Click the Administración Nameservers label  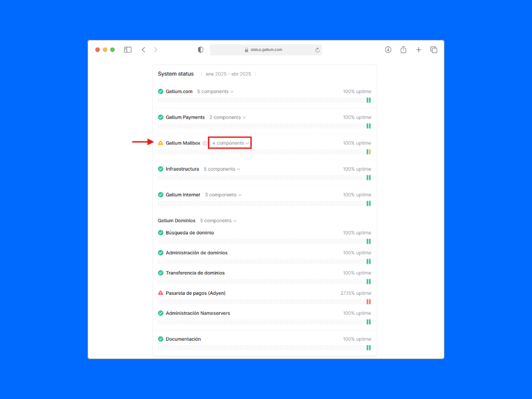pos(198,313)
